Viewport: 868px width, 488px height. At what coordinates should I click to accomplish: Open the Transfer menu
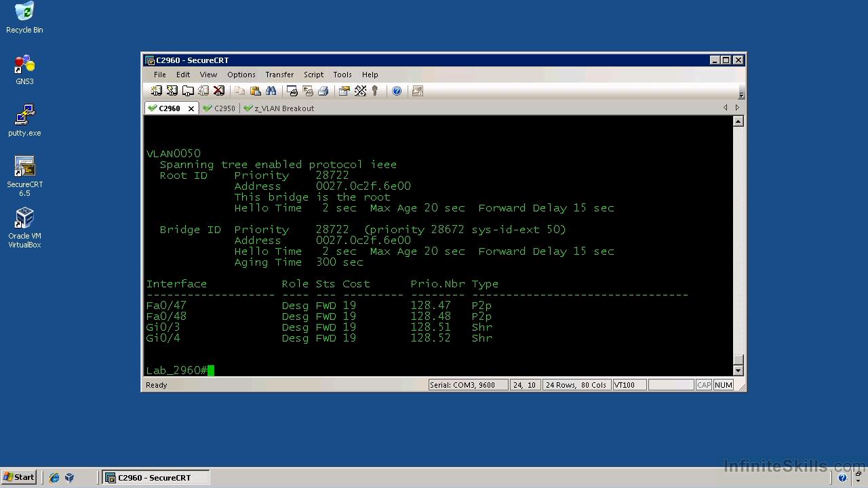[279, 75]
